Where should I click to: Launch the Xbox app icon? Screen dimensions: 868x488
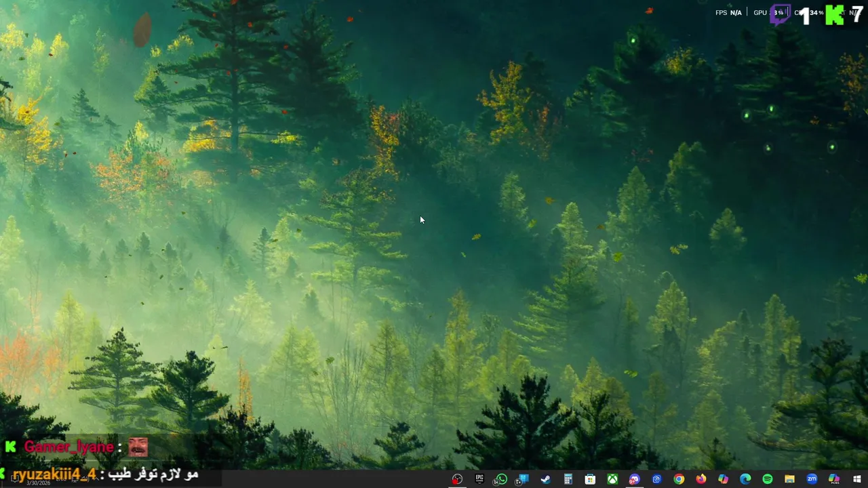click(612, 479)
